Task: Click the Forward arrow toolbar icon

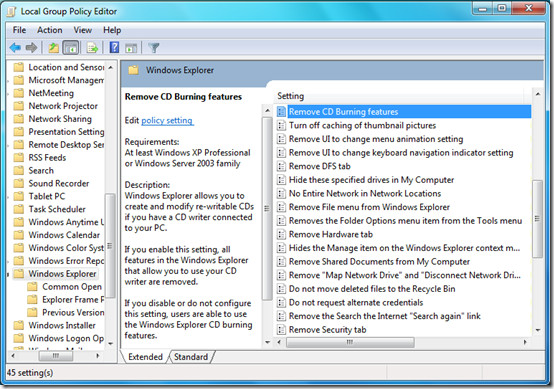Action: (x=31, y=47)
